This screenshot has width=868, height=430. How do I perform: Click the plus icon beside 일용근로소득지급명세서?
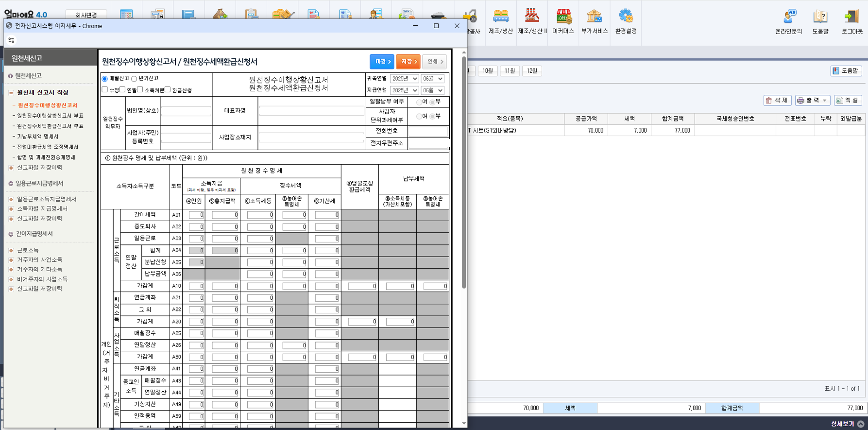(11, 200)
